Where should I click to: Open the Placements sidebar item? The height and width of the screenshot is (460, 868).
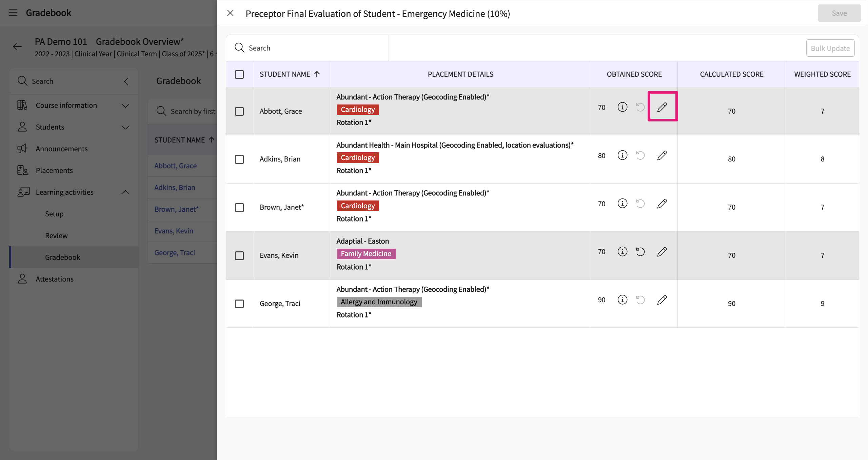coord(54,170)
